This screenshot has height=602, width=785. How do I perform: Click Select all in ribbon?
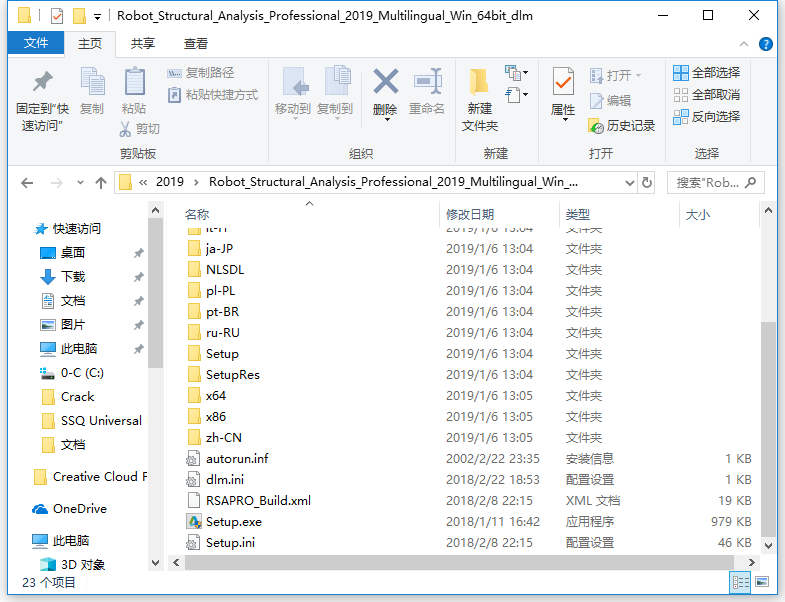point(706,73)
